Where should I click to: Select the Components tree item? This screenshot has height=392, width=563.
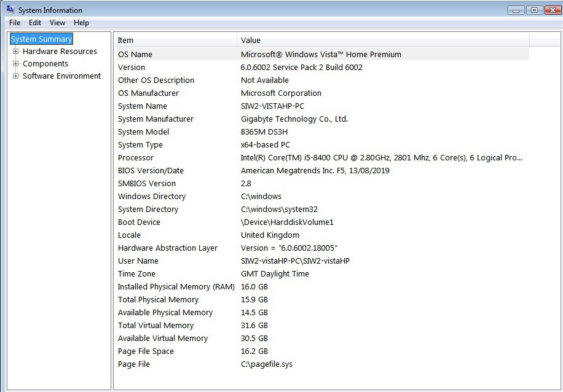click(x=45, y=63)
